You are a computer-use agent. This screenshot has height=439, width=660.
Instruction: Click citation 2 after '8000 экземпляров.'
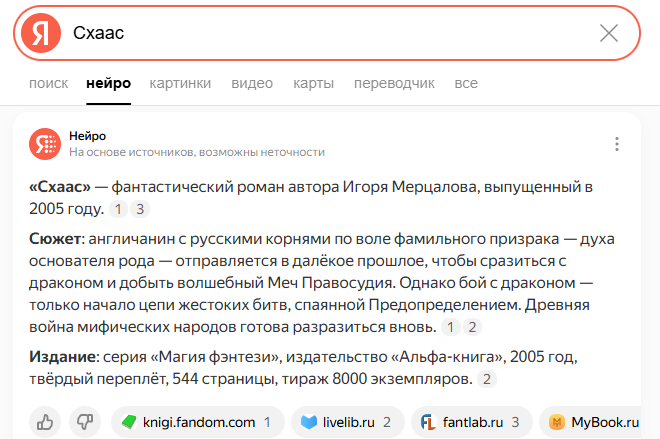point(487,379)
